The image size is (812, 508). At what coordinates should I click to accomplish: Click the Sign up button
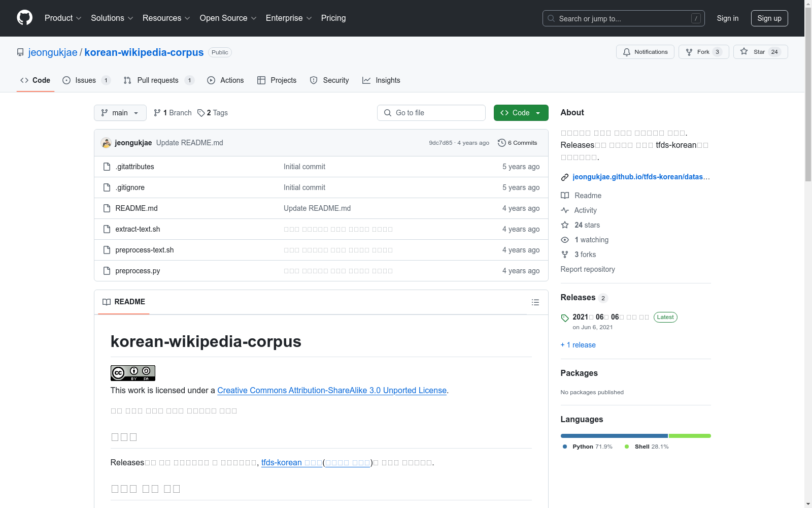(x=769, y=18)
